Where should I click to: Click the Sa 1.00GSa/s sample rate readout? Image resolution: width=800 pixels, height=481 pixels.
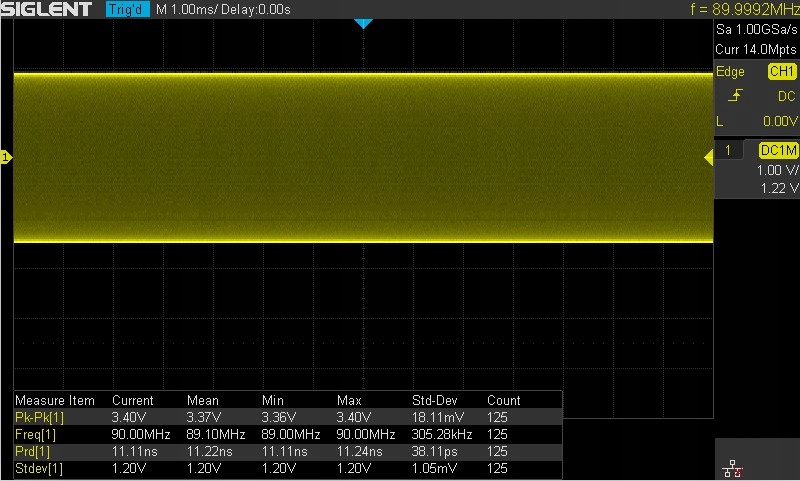(757, 30)
